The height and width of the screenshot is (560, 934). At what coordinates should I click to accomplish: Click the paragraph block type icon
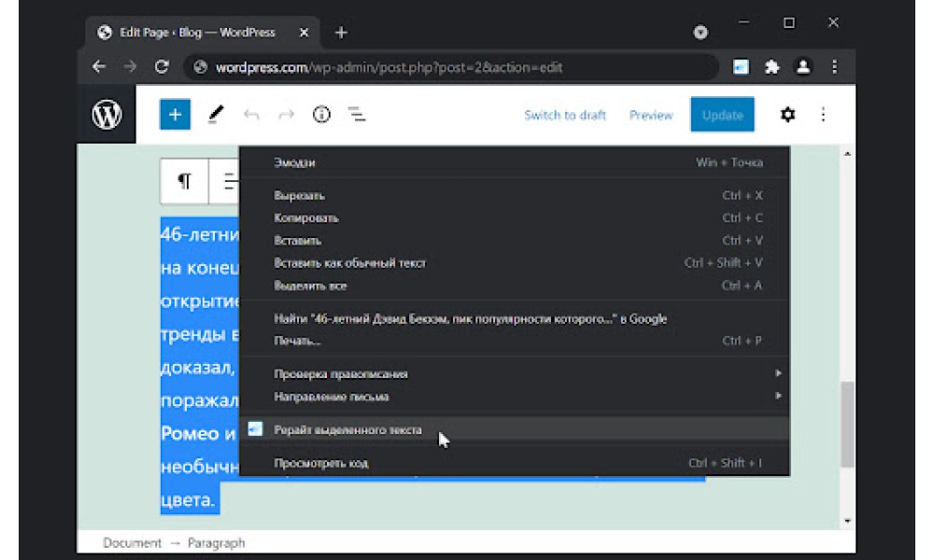tap(185, 181)
